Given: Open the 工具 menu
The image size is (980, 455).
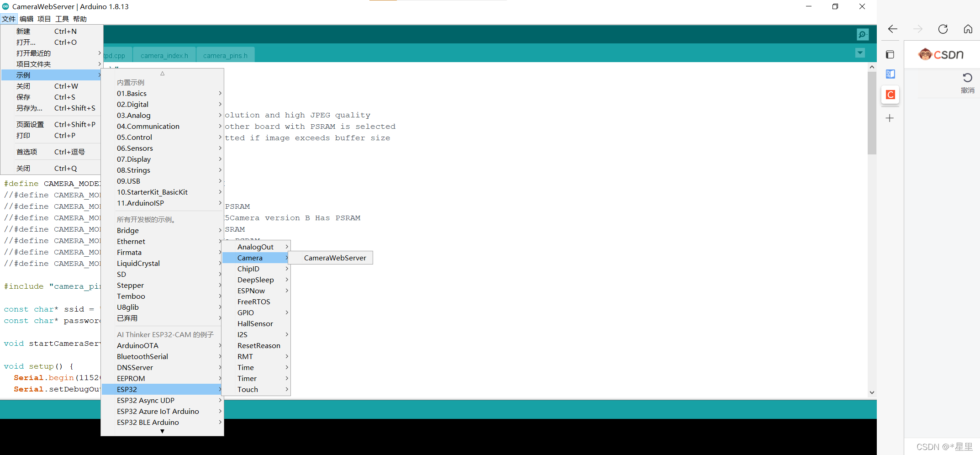Looking at the screenshot, I should pyautogui.click(x=62, y=19).
